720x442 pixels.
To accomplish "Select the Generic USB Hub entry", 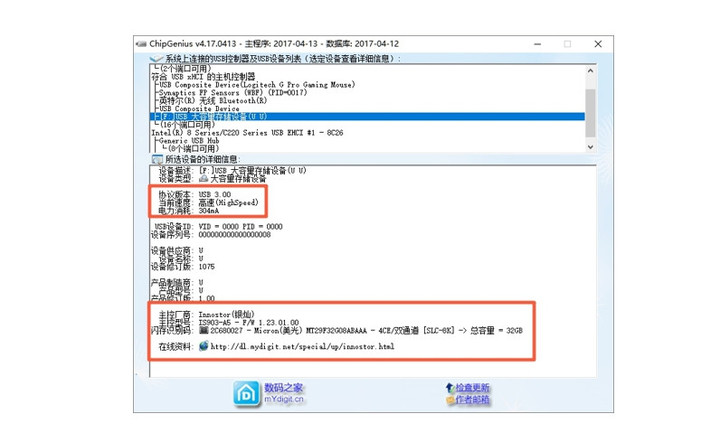I will click(x=189, y=140).
